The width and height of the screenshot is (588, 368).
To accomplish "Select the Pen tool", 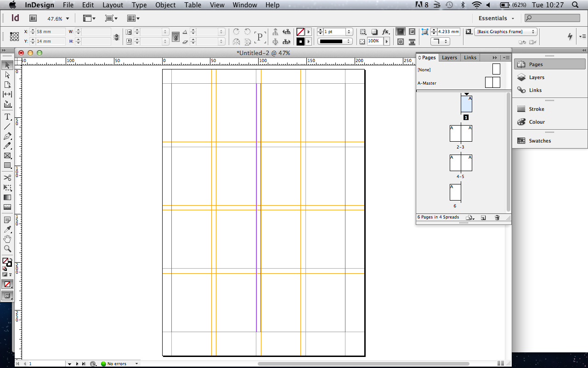I will click(x=7, y=136).
